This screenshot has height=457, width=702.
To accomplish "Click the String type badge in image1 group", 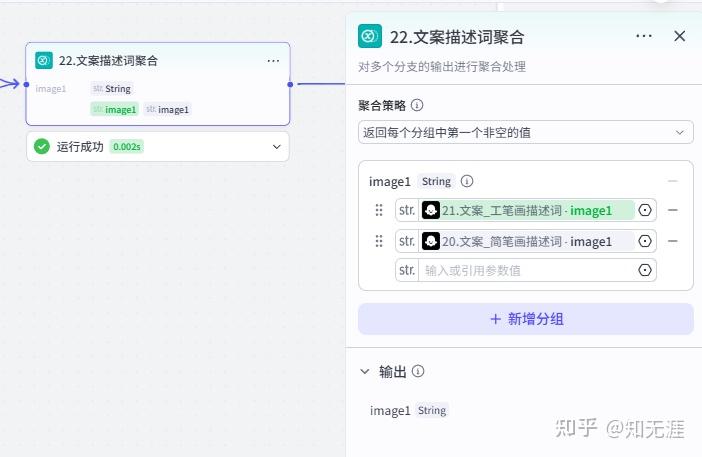I will click(437, 181).
